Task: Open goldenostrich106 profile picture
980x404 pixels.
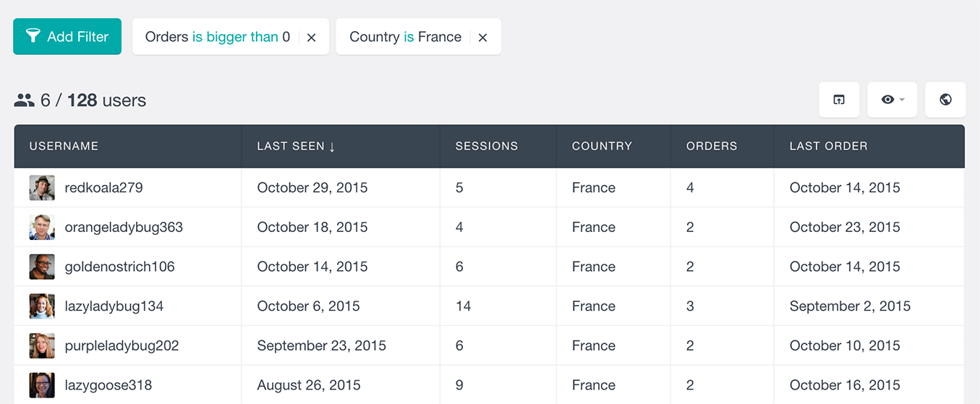Action: [42, 267]
